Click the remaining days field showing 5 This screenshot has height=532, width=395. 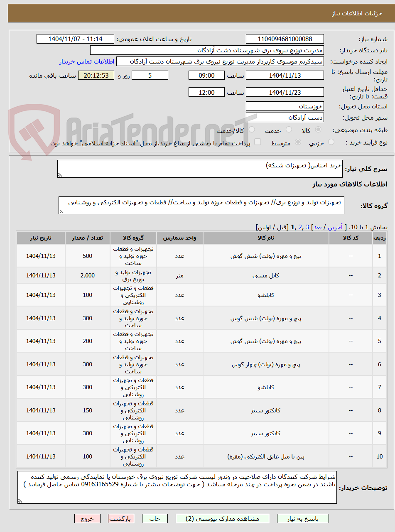coord(150,75)
